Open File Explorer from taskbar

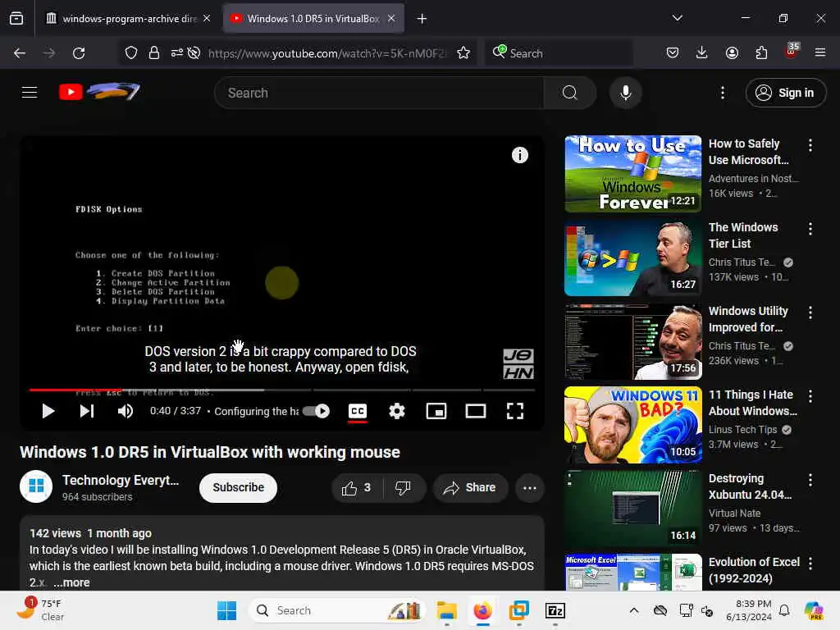(x=446, y=610)
